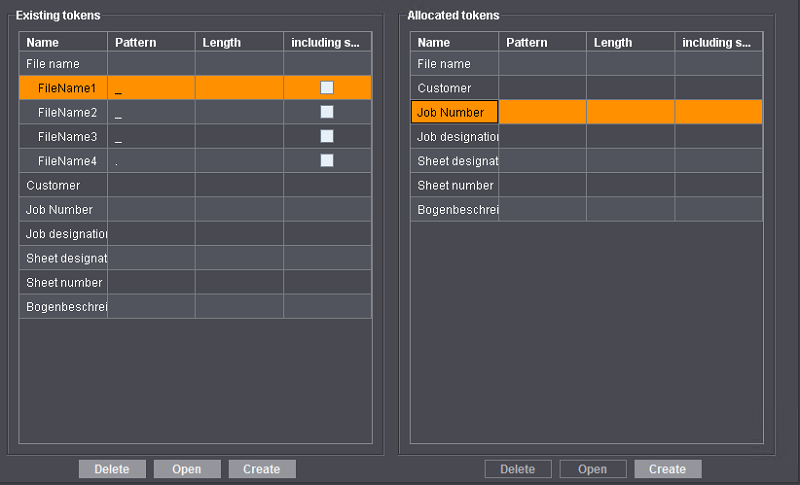
Task: Click FileName3 pattern cell with underscore
Action: [x=152, y=137]
